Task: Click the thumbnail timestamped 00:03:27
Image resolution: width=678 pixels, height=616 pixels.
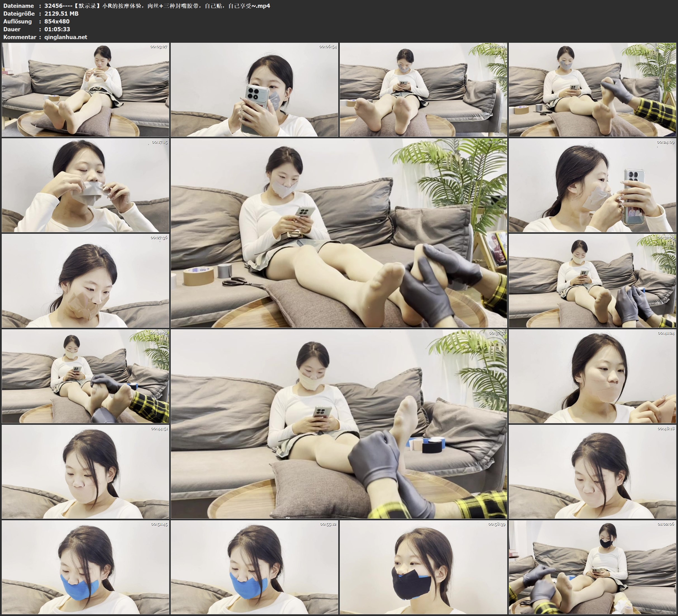Action: (85, 89)
